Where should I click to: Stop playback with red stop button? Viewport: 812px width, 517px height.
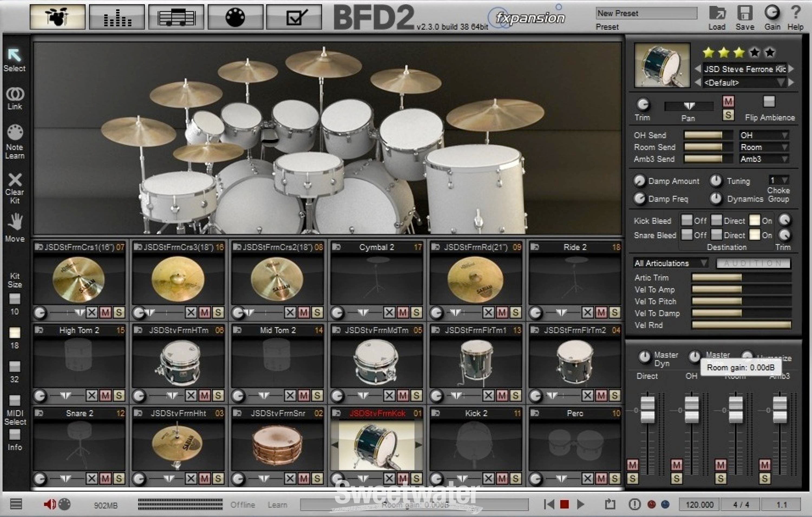(565, 504)
